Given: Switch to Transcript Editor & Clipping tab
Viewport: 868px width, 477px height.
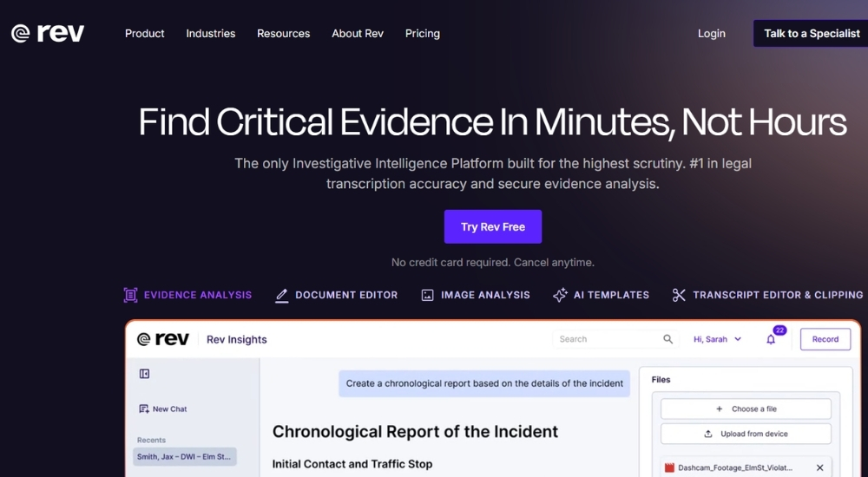Looking at the screenshot, I should 767,295.
